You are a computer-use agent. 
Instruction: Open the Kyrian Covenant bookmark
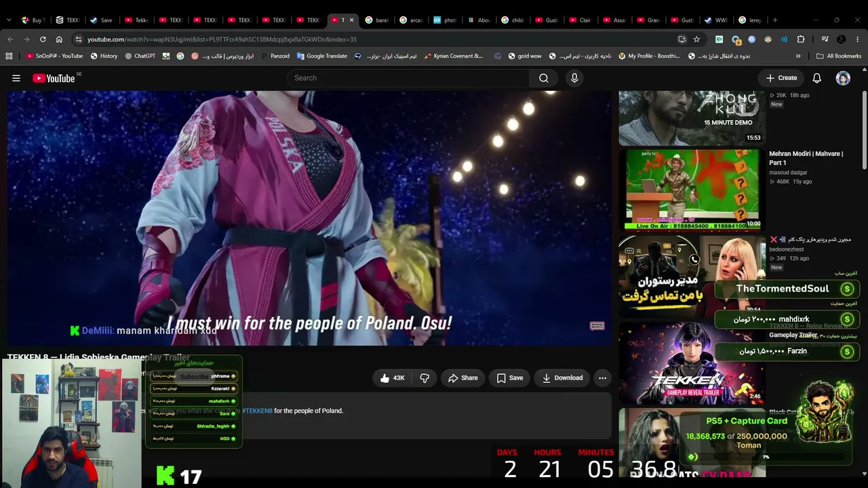coord(454,56)
